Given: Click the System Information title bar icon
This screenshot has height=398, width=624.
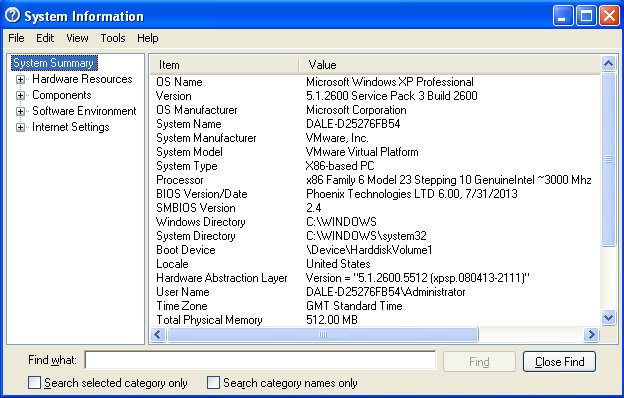Looking at the screenshot, I should coord(12,16).
